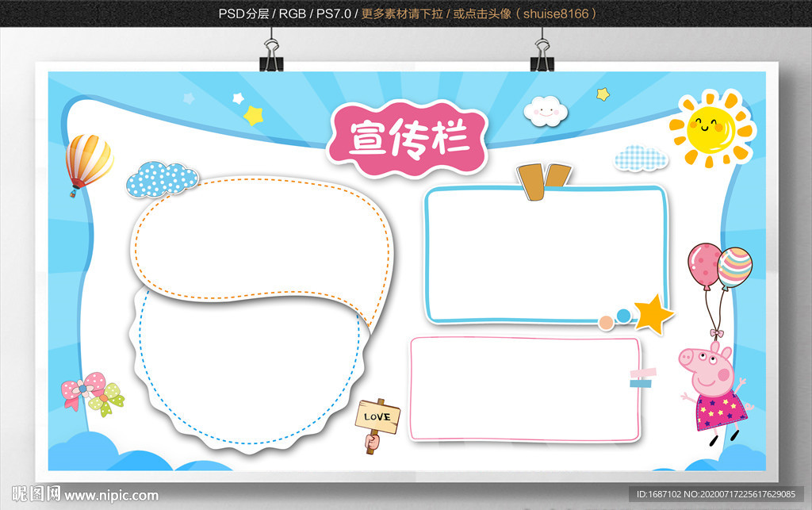Click the www.nipic.com watermark link

(111, 496)
